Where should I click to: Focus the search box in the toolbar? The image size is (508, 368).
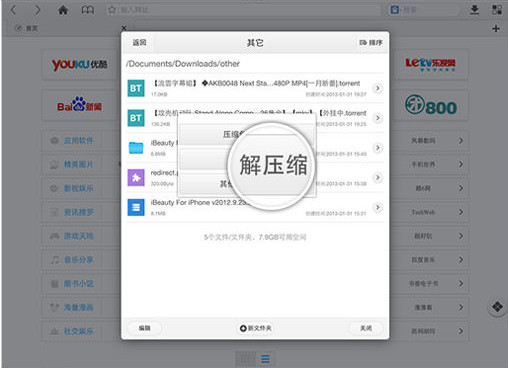tap(423, 10)
